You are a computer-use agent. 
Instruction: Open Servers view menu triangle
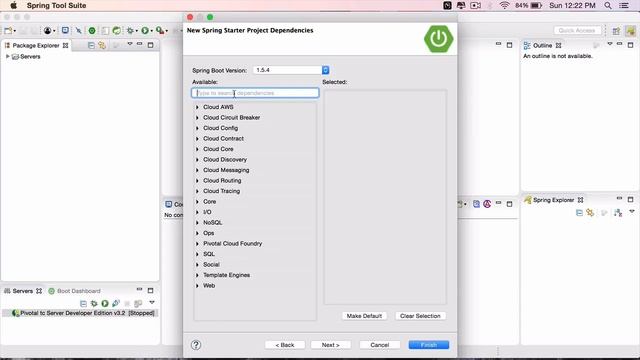(152, 302)
